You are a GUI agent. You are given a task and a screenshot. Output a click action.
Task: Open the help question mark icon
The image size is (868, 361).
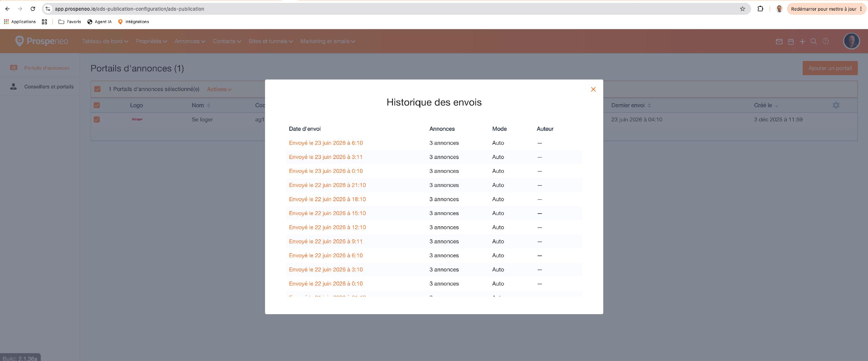tap(825, 41)
